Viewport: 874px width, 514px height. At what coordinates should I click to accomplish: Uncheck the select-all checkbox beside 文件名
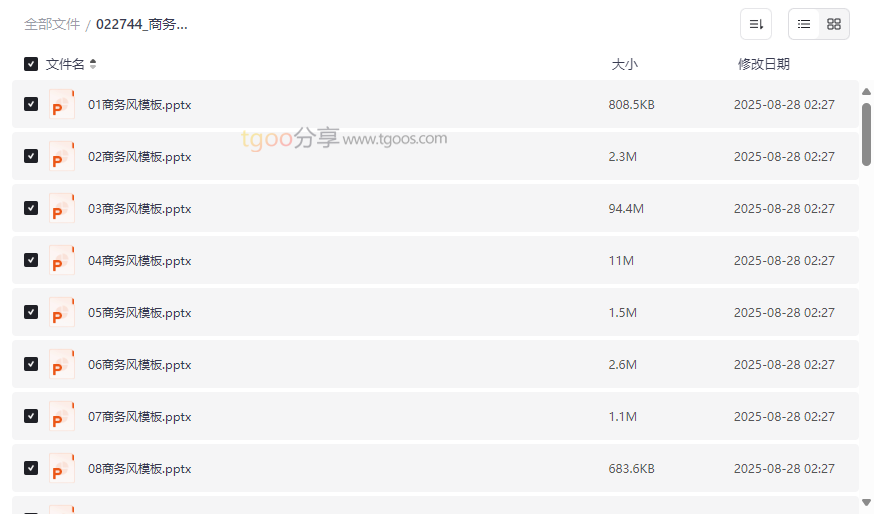[31, 64]
